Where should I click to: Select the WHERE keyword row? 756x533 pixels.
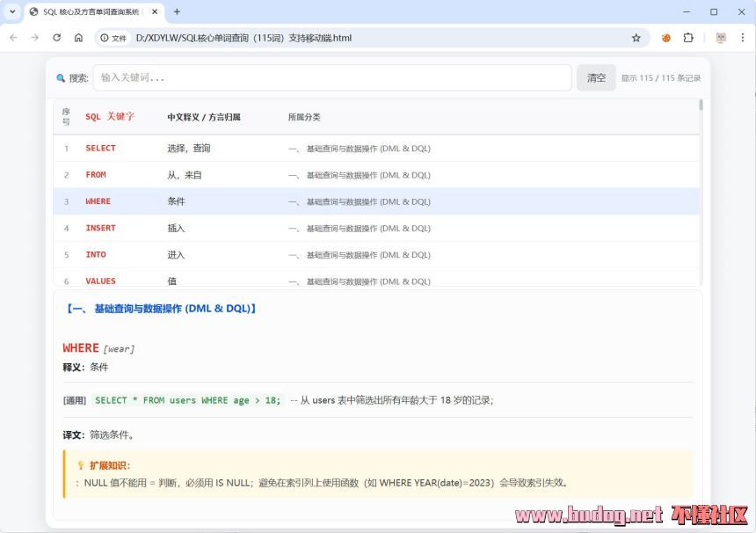coord(376,201)
